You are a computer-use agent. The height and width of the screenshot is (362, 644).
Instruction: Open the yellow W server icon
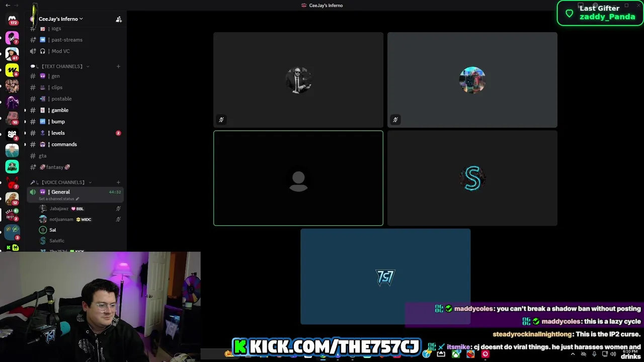tap(12, 69)
